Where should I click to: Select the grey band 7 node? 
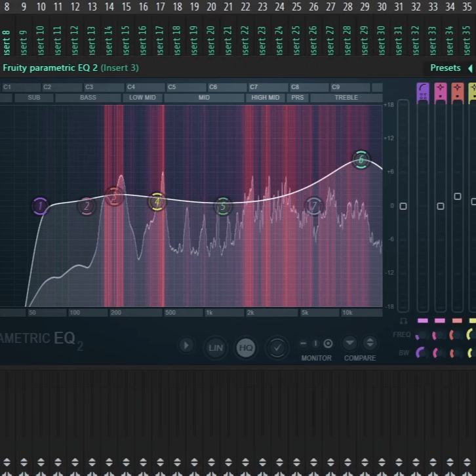coord(314,206)
